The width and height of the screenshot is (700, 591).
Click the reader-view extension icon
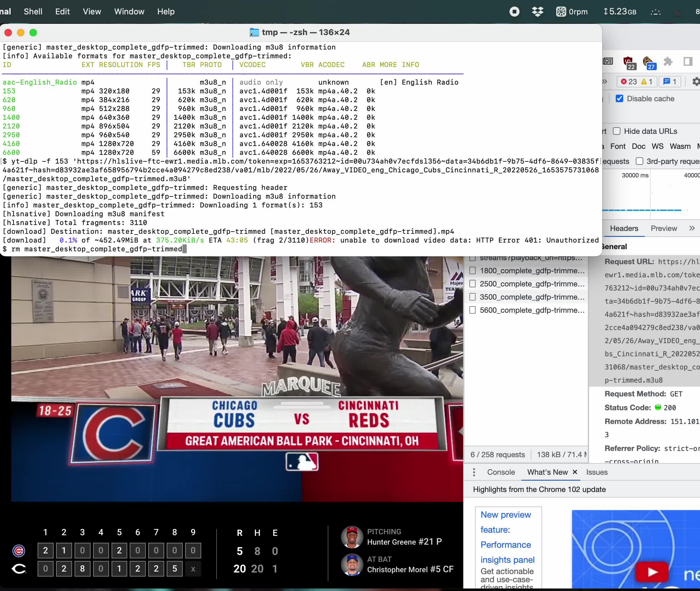(x=608, y=61)
